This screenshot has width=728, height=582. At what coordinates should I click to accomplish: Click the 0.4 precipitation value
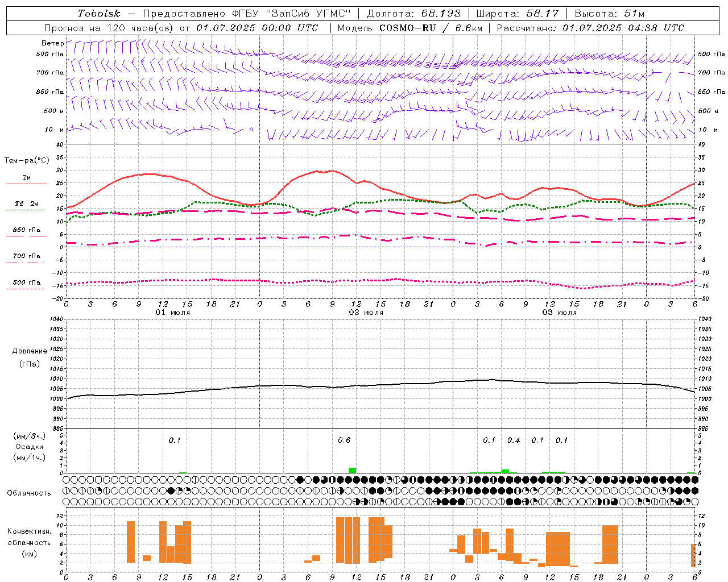coord(514,440)
